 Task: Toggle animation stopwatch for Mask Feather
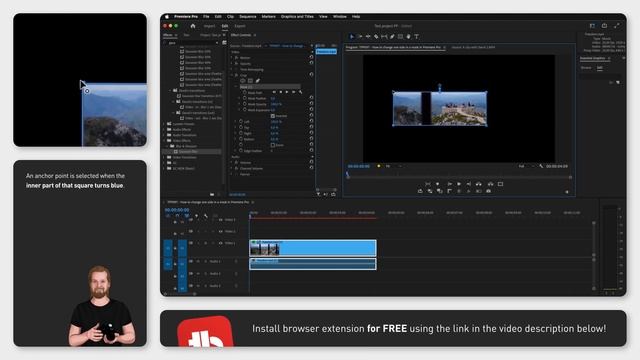coord(245,98)
